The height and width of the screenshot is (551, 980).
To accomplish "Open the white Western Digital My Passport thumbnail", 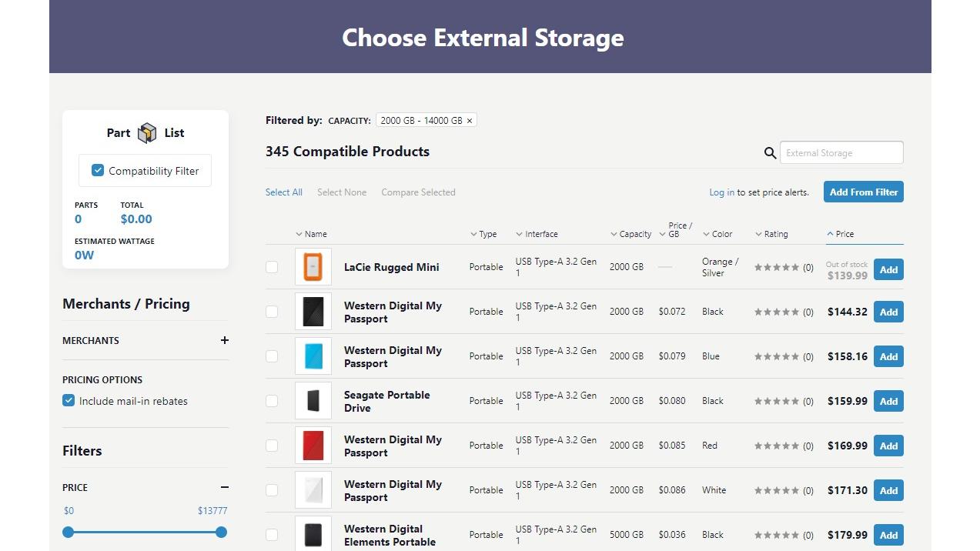I will tap(313, 490).
